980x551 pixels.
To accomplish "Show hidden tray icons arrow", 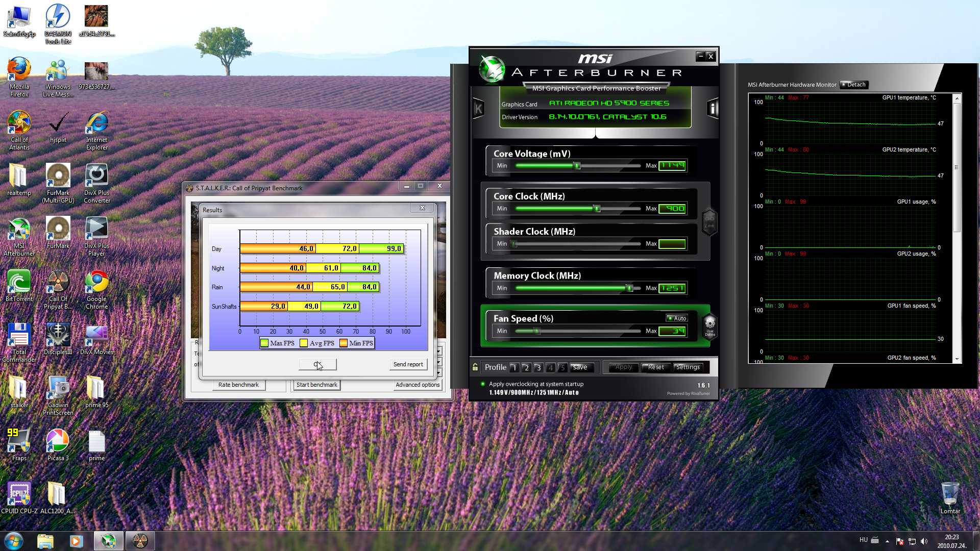I will pyautogui.click(x=887, y=541).
